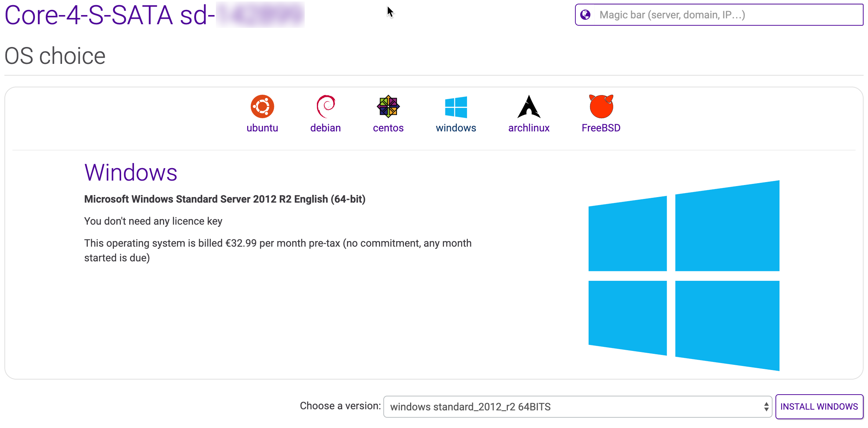Click the windows label link

coord(456,128)
